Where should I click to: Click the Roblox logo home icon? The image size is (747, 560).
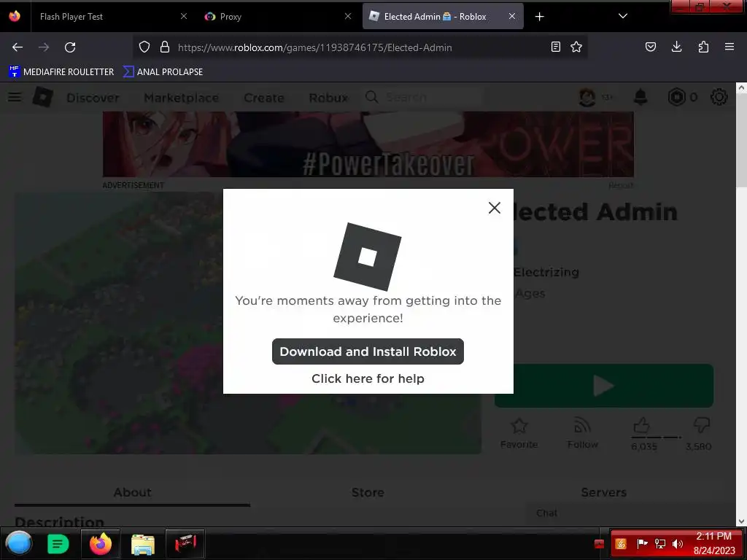click(x=43, y=97)
